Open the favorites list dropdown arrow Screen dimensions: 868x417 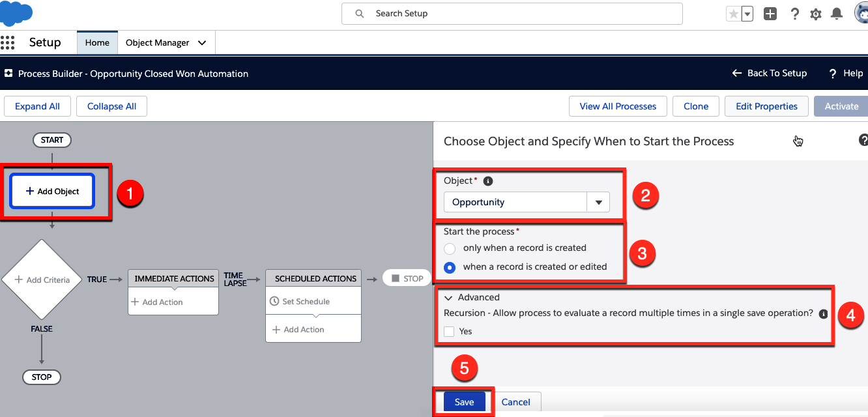[747, 14]
